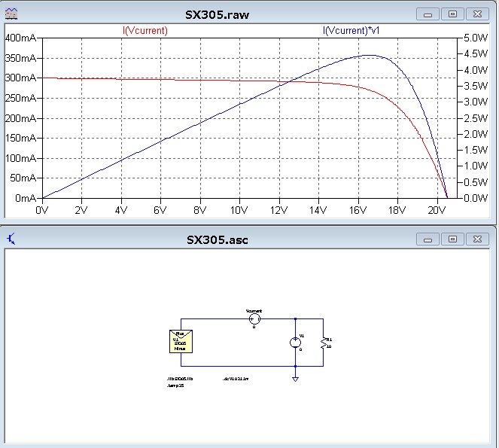The height and width of the screenshot is (448, 499).
Task: Click the red I(Vcurrent) trace label
Action: pos(145,31)
